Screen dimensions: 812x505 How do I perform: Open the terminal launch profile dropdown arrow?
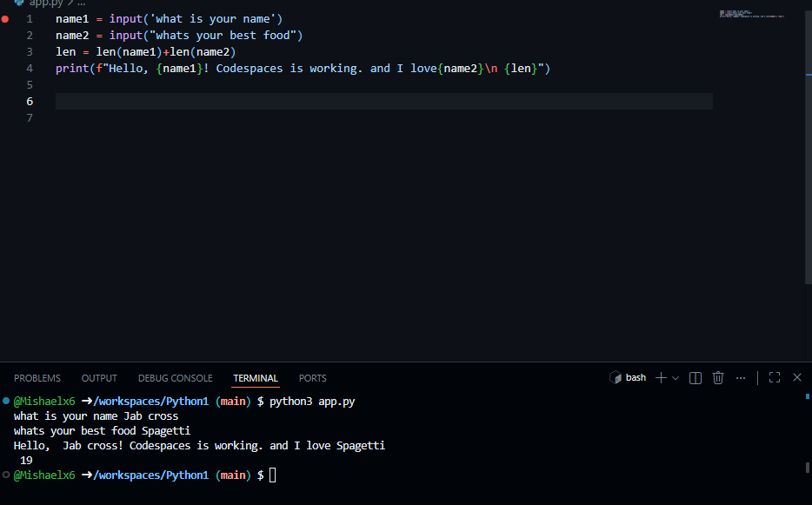(x=676, y=378)
